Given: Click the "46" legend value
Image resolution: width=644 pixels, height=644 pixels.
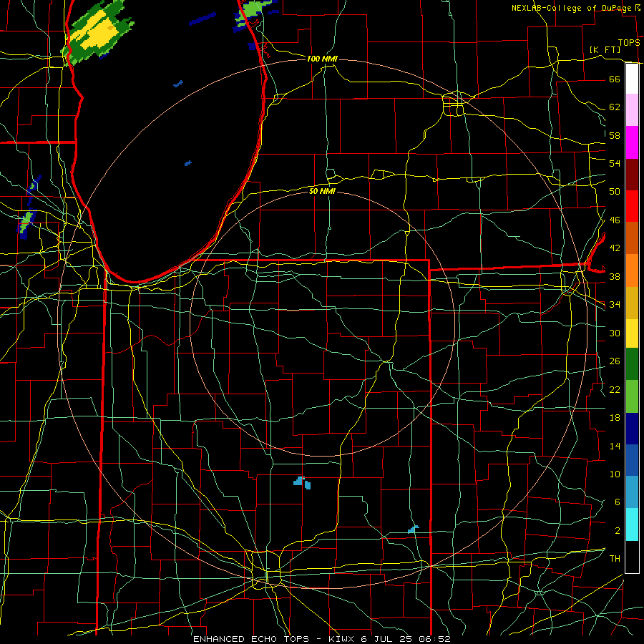Looking at the screenshot, I should (x=615, y=220).
